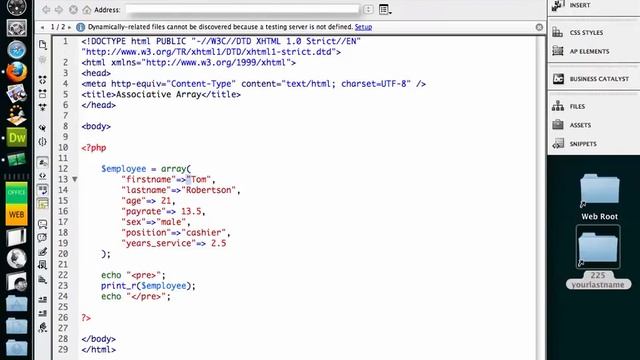Toggle Line Numbers in coding toolbar

[42, 162]
